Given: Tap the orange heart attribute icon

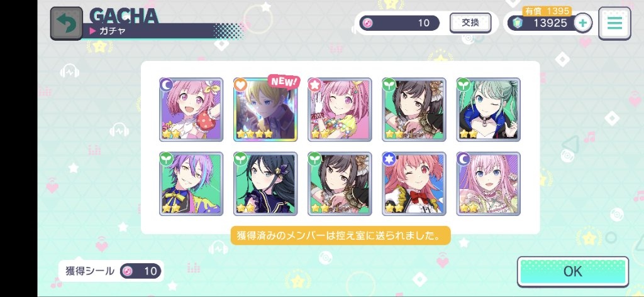Looking at the screenshot, I should pos(240,85).
